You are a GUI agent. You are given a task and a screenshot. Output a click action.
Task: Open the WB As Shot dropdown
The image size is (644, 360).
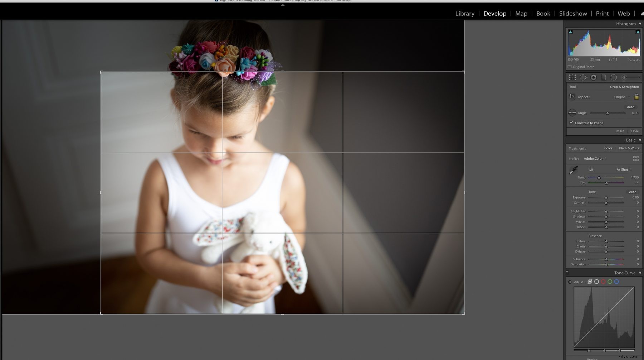(x=623, y=169)
